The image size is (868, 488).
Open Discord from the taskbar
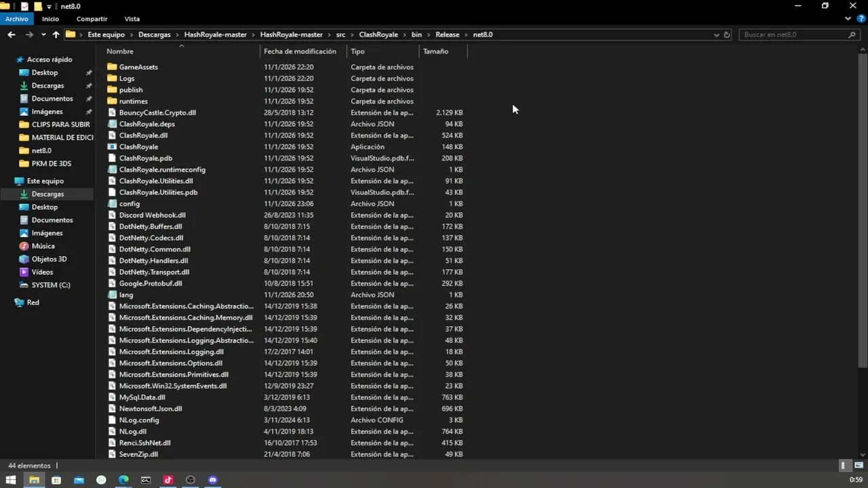(x=213, y=480)
